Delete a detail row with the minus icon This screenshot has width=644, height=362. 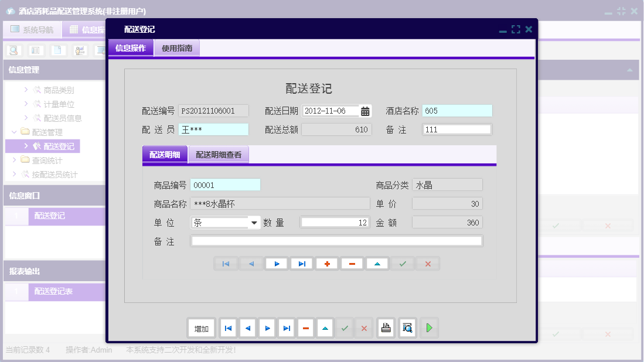point(352,264)
